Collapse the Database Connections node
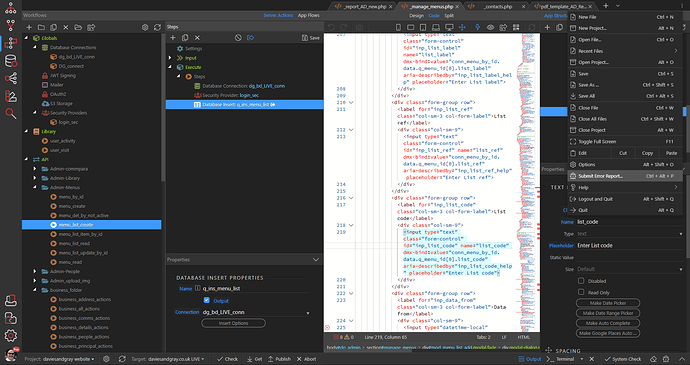Image resolution: width=690 pixels, height=365 pixels. click(x=35, y=47)
